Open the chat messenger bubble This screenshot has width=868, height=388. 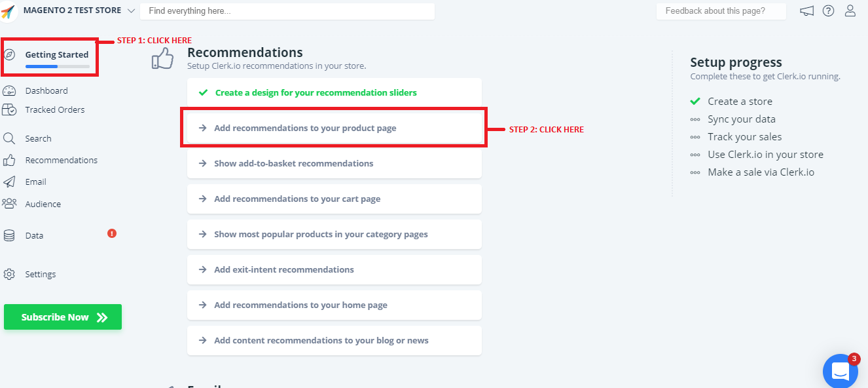coord(840,371)
